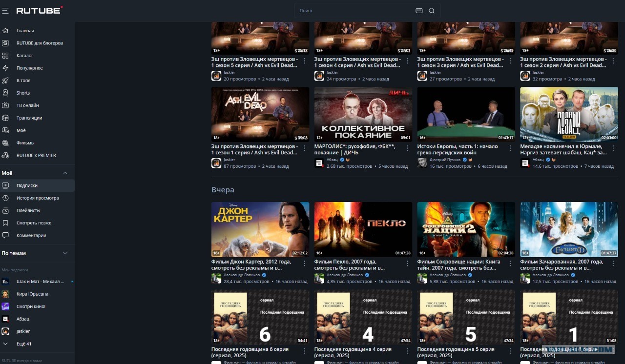Open the virtual keyboard in search bar
The height and width of the screenshot is (364, 625).
tap(419, 11)
